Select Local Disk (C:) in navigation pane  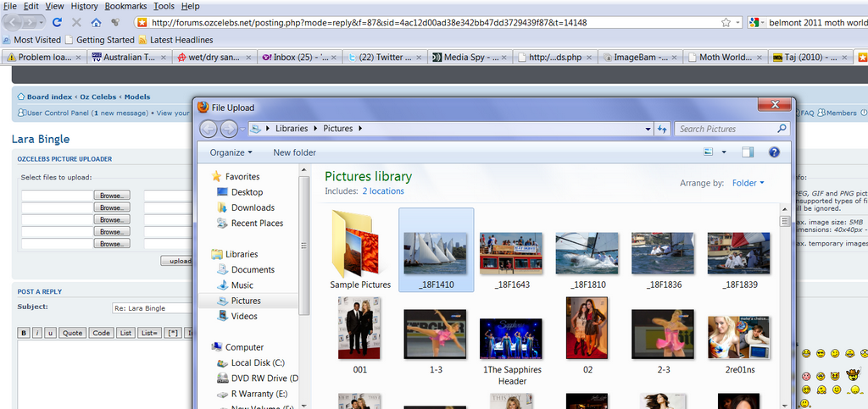[260, 362]
